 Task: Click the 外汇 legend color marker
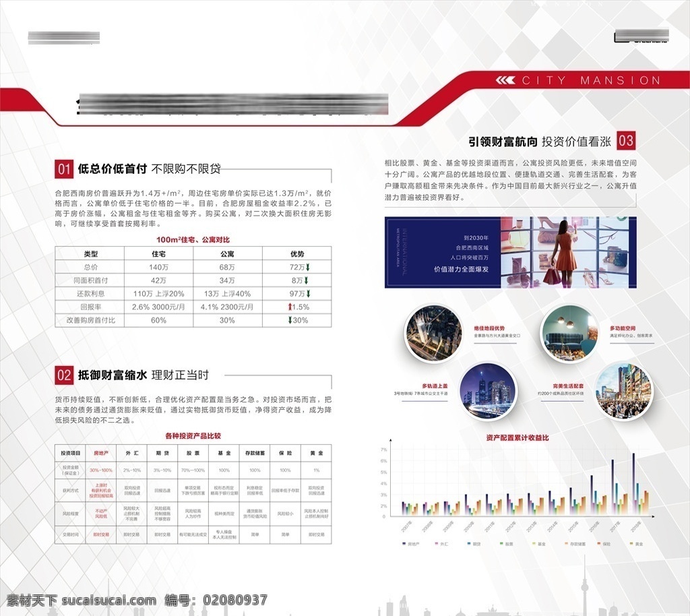[x=436, y=544]
